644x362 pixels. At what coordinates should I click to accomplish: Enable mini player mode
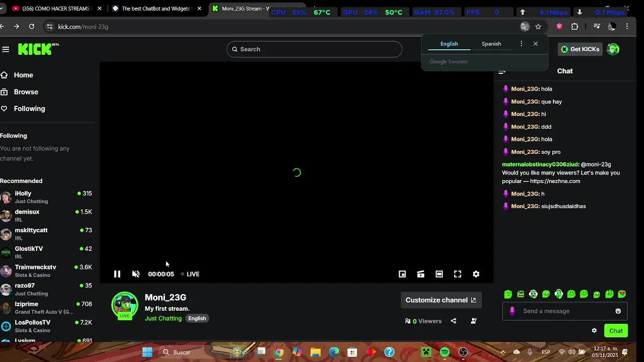point(402,274)
